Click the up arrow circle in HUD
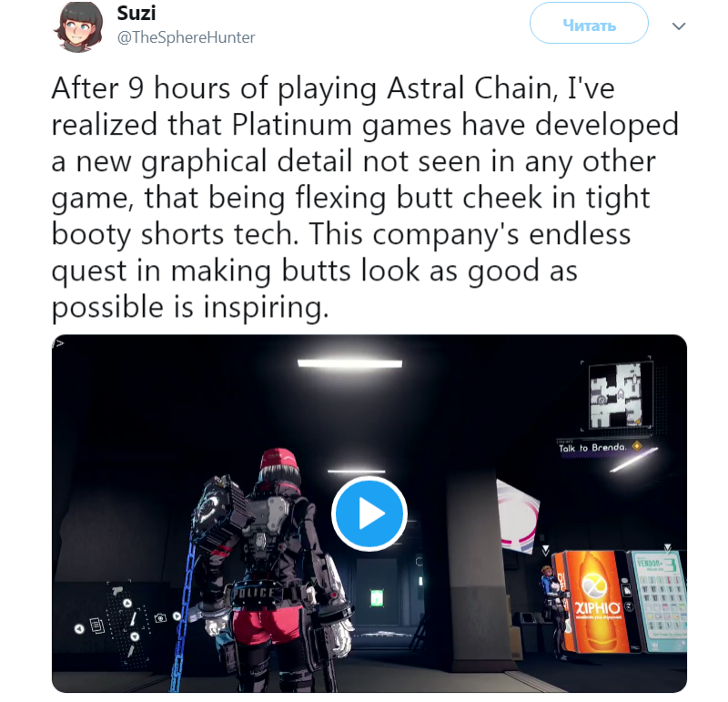The width and height of the screenshot is (728, 702). click(127, 604)
